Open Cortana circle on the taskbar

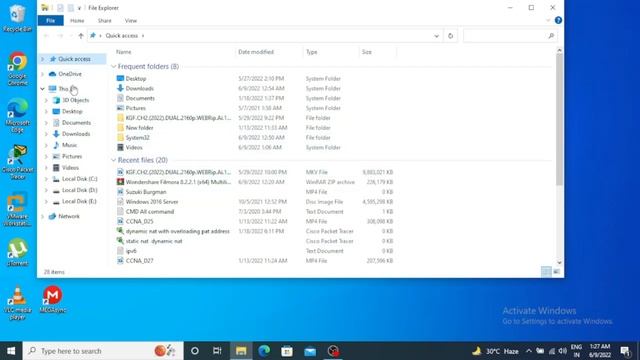tap(195, 351)
